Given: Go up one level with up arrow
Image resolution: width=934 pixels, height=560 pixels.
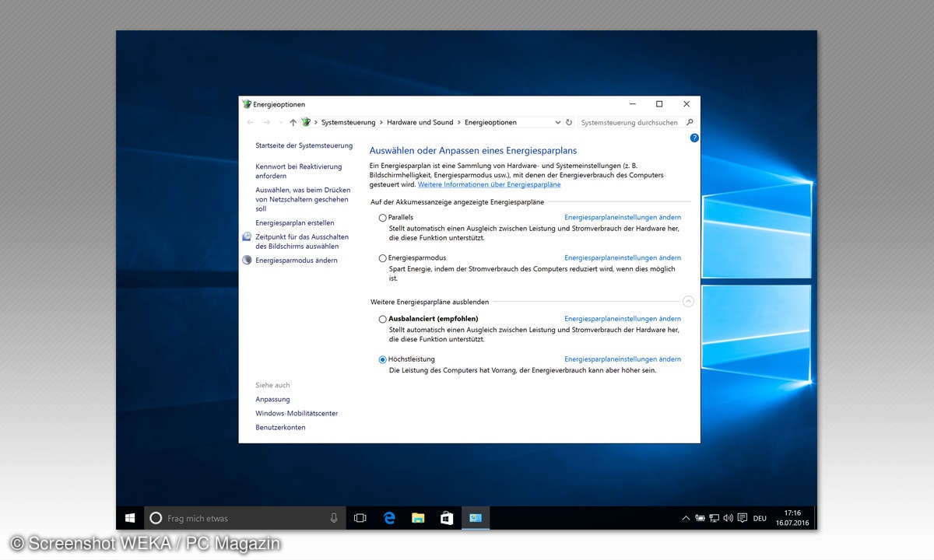Looking at the screenshot, I should tap(293, 122).
